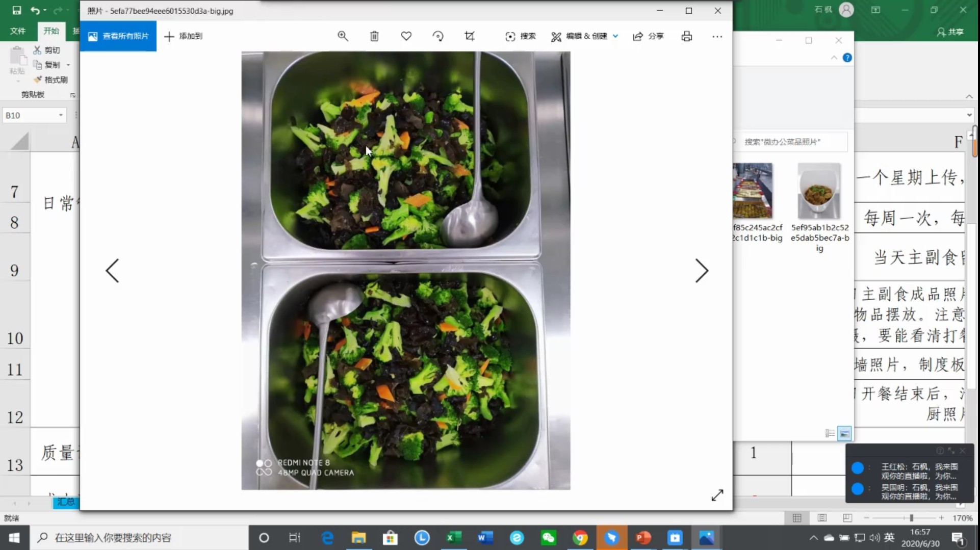This screenshot has height=550, width=980.
Task: Enter fullscreen with the diagonal arrow icon
Action: [x=717, y=495]
